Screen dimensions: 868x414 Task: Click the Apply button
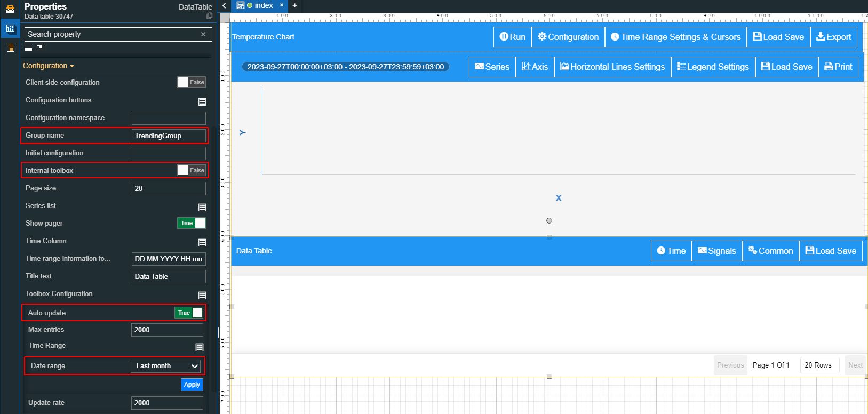pos(192,385)
